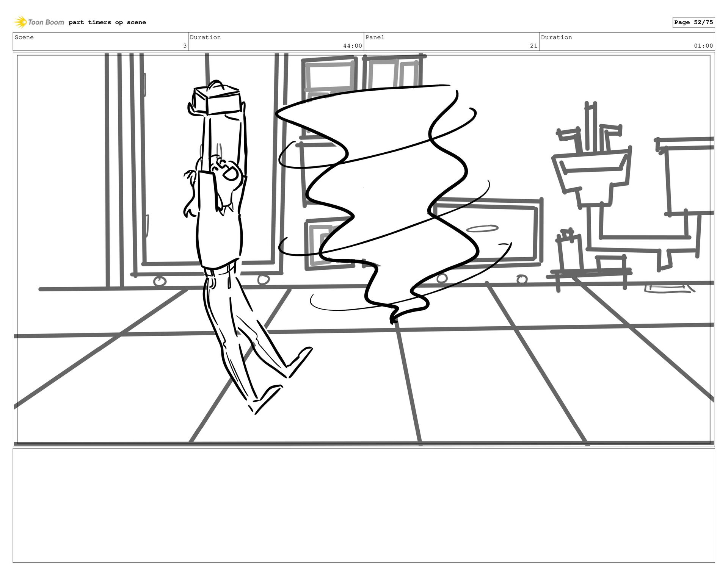
Task: Click the scene Duration label beside Scene
Action: click(x=205, y=37)
